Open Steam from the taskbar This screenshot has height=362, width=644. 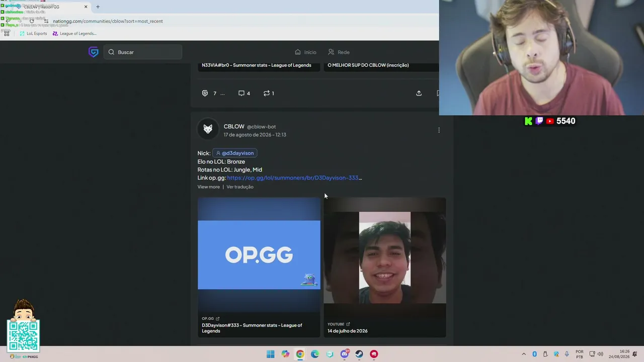click(x=359, y=354)
